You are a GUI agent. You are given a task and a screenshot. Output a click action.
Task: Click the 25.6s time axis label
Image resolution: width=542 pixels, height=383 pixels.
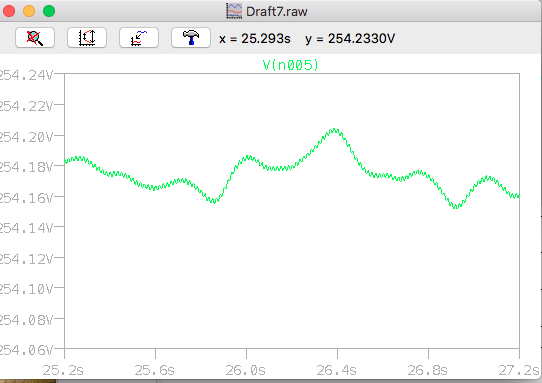click(155, 371)
